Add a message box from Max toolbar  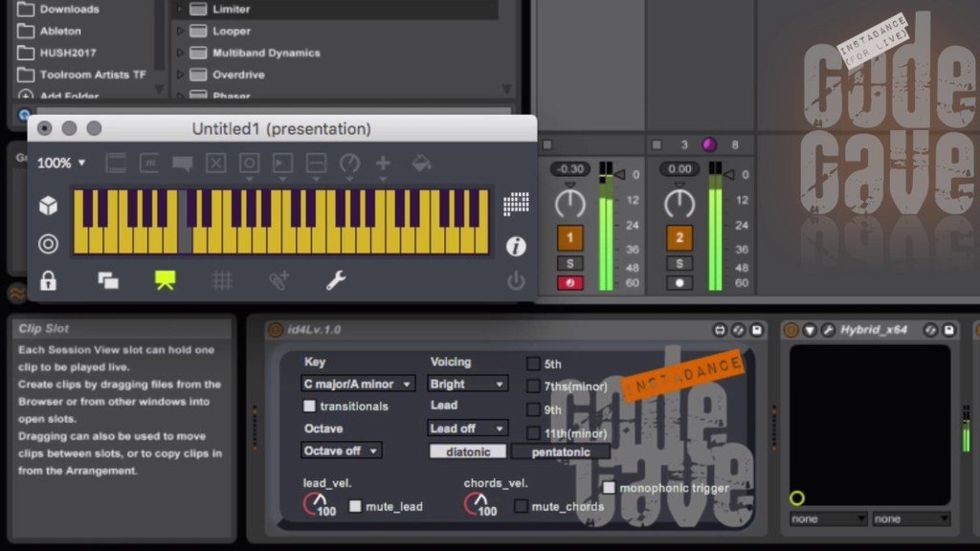pos(149,164)
